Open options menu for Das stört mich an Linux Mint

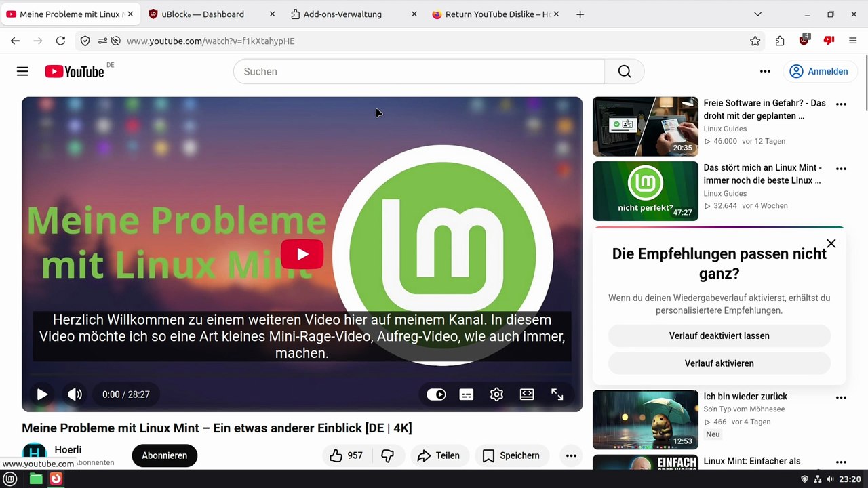(841, 169)
